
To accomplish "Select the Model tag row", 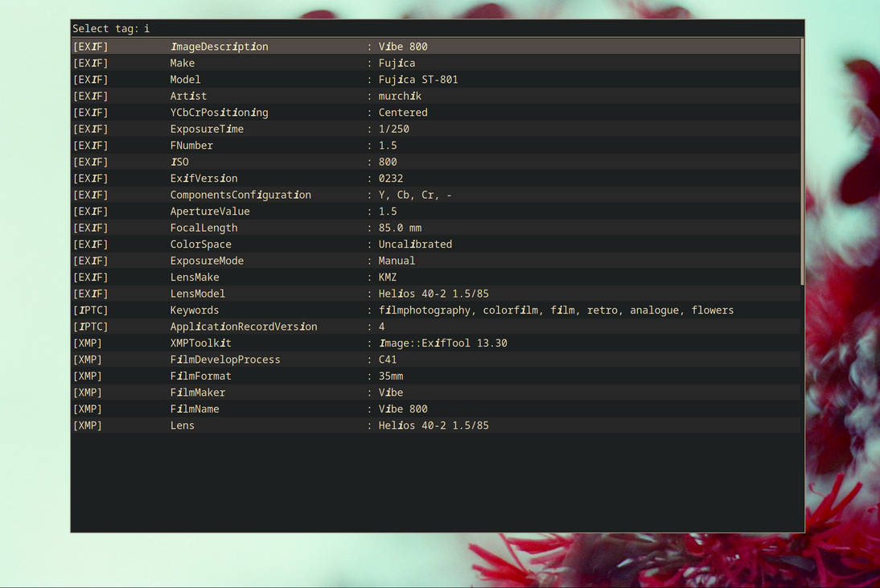I will click(x=436, y=80).
